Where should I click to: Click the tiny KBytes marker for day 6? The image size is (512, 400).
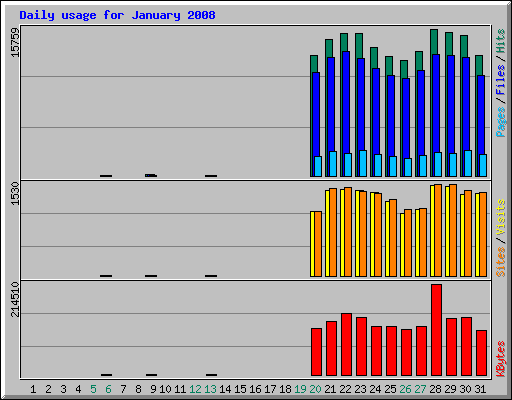[106, 375]
